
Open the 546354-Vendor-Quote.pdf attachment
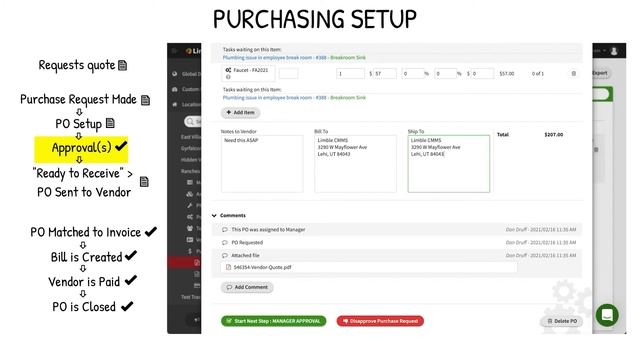pyautogui.click(x=262, y=267)
